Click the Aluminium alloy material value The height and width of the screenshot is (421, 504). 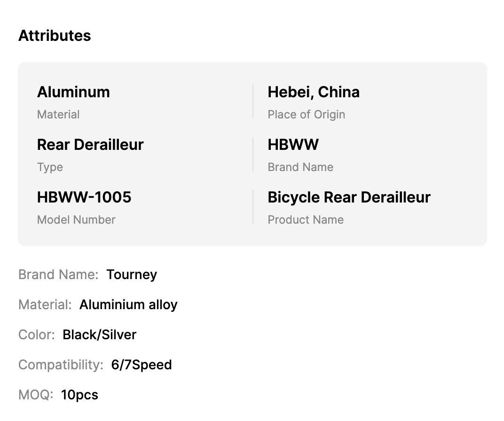[x=128, y=304]
